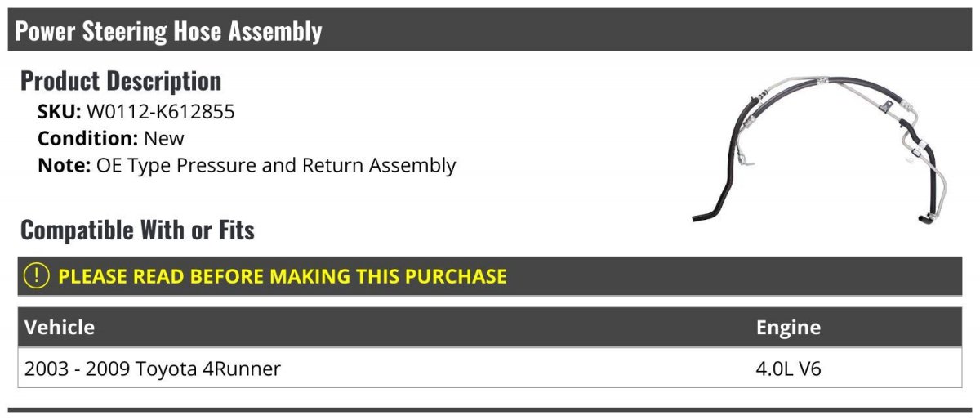The height and width of the screenshot is (420, 980).
Task: Select the SKU number W0112-K612855
Action: click(161, 112)
